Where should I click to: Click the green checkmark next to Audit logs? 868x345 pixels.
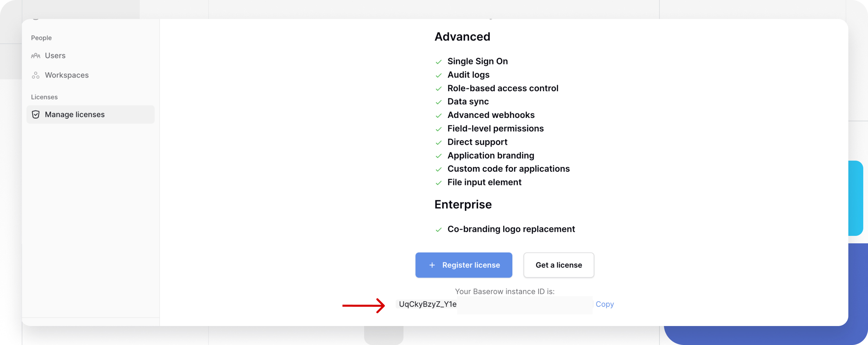pos(438,75)
